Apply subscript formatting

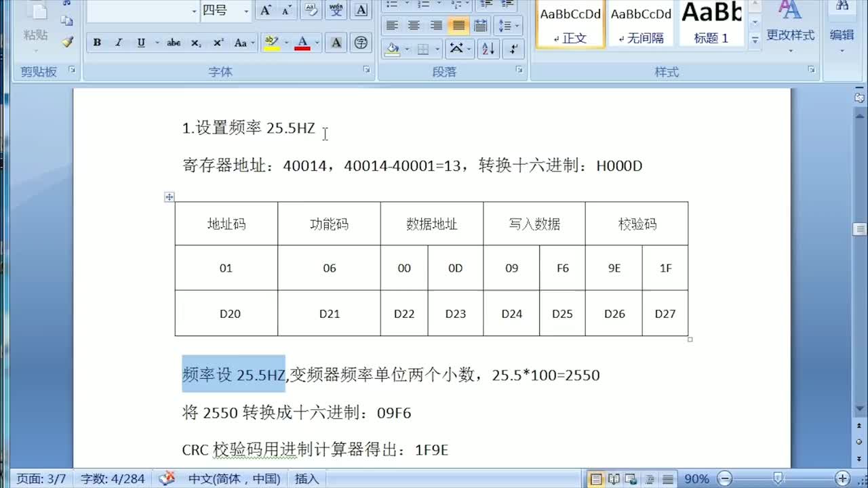[196, 43]
